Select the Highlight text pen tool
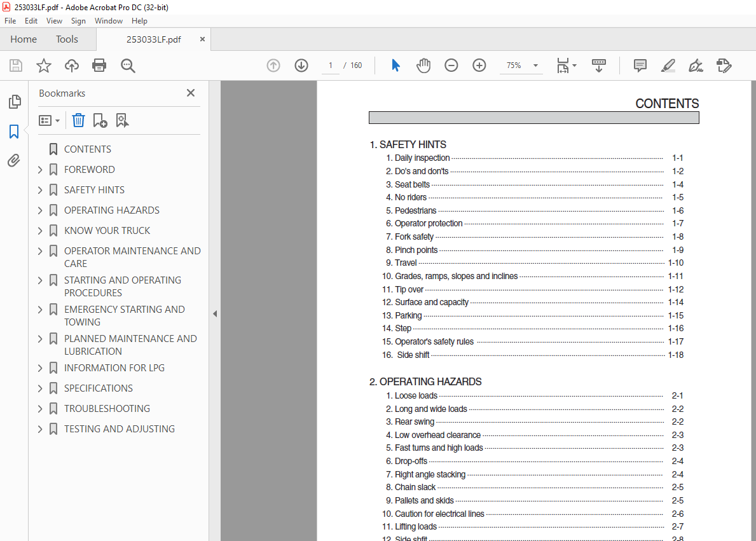Screen dimensions: 756x541 (x=668, y=65)
